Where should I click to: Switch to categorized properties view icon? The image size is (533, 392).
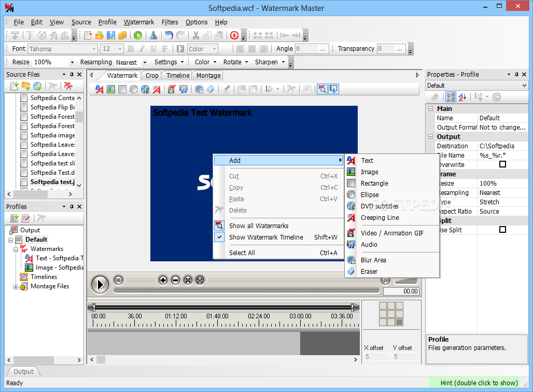pyautogui.click(x=451, y=97)
